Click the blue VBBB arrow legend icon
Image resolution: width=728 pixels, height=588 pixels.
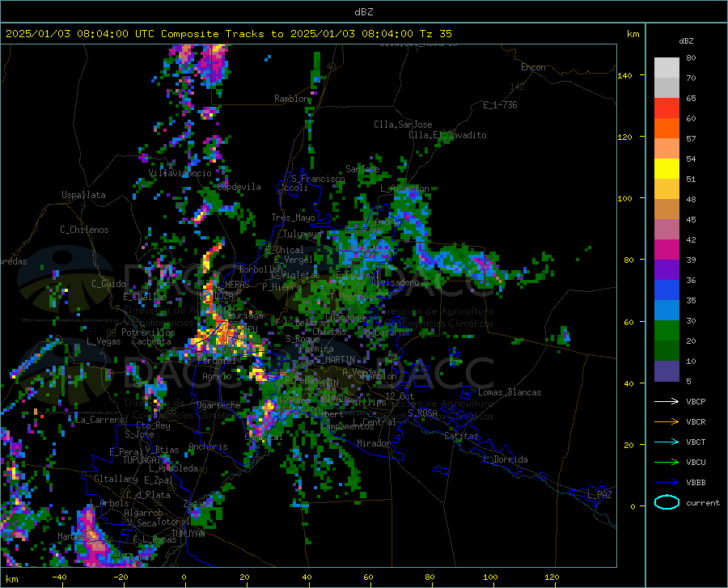[x=667, y=483]
